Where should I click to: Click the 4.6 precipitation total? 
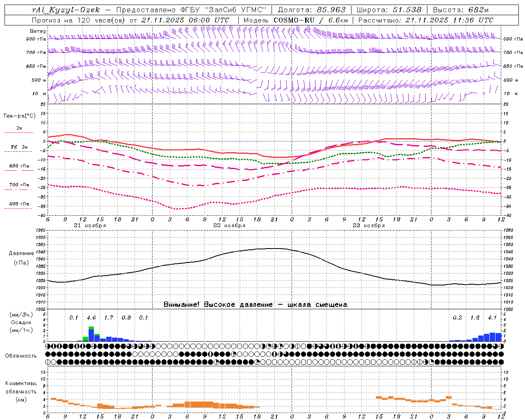click(x=91, y=318)
